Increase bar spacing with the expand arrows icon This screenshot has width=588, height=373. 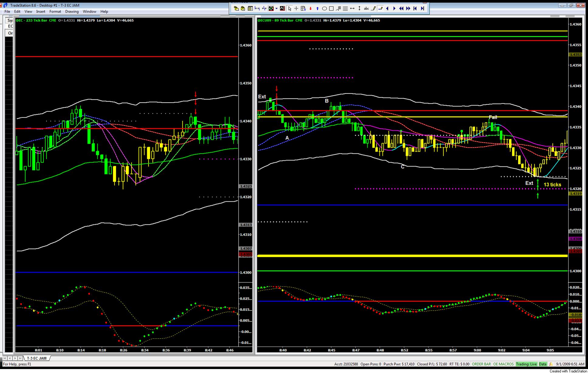[257, 9]
